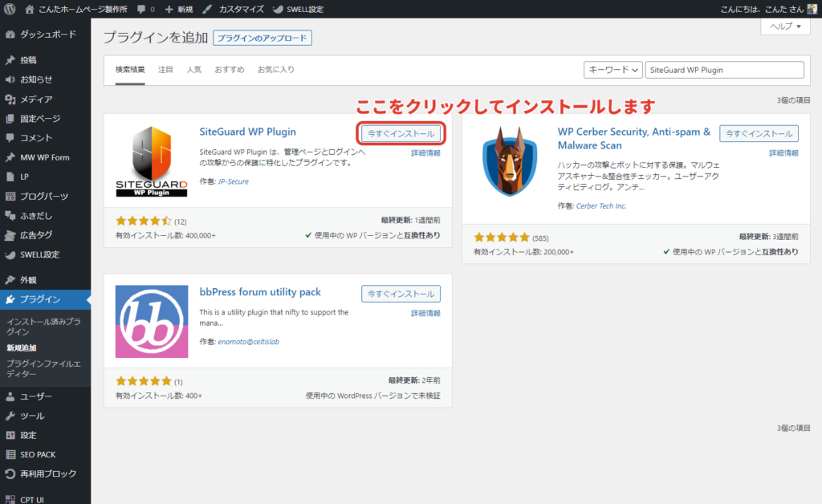Image resolution: width=822 pixels, height=504 pixels.
Task: Open the ユーザー icon in sidebar
Action: (x=10, y=396)
